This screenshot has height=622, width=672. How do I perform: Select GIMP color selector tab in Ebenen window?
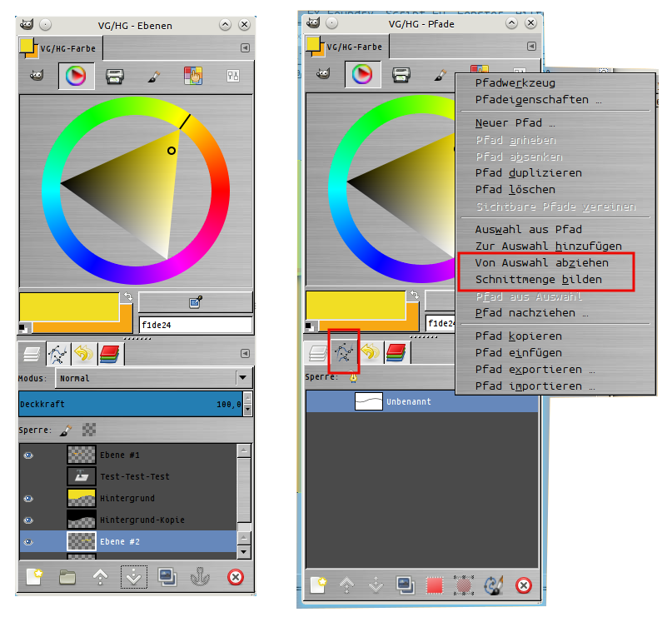point(37,76)
